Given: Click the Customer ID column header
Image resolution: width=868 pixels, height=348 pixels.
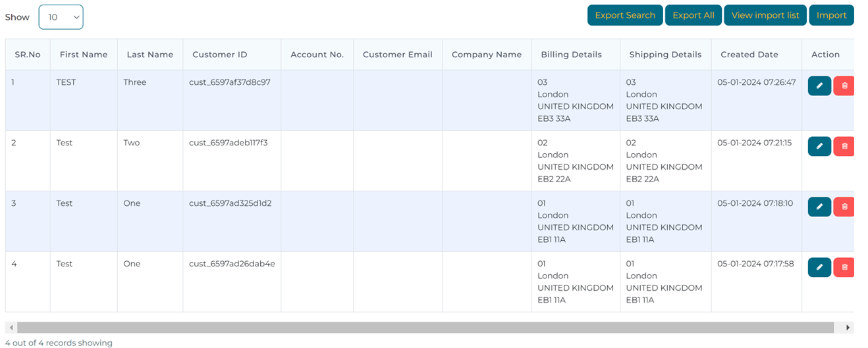Looking at the screenshot, I should click(x=220, y=55).
